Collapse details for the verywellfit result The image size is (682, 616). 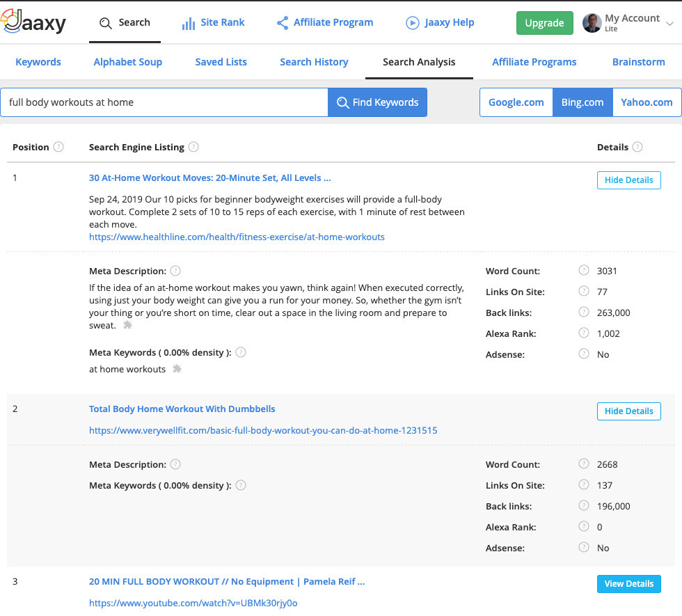pos(629,411)
